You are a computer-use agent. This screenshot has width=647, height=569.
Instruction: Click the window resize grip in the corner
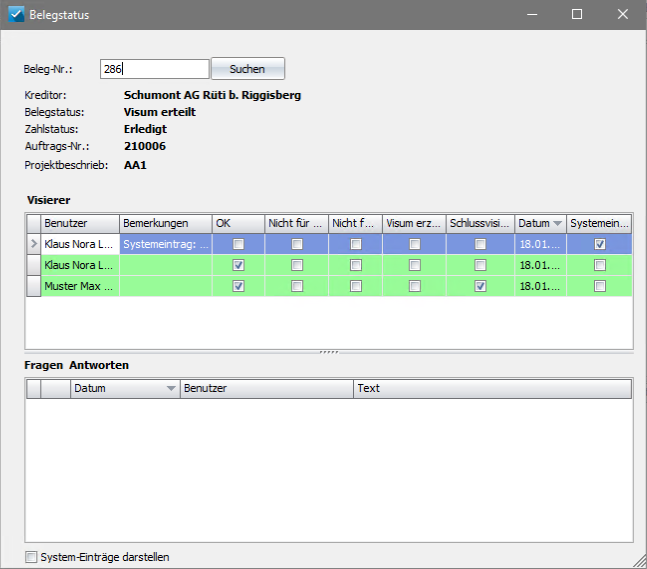pyautogui.click(x=640, y=562)
